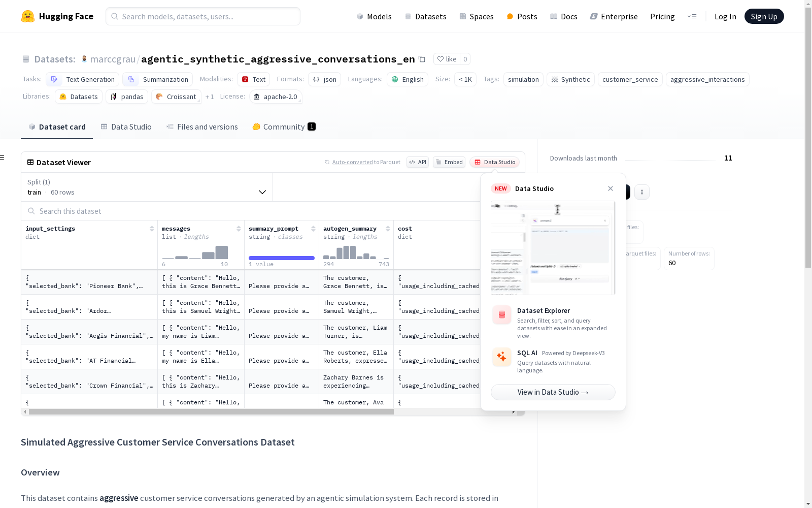Open the Data Studio preview thumbnail

point(553,248)
